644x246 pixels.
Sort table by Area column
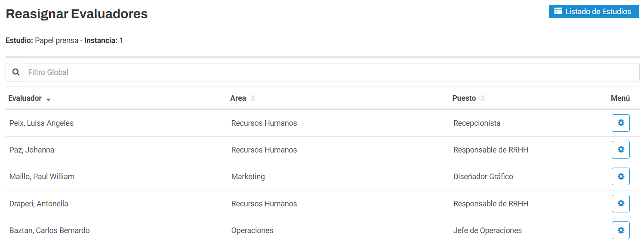[243, 98]
